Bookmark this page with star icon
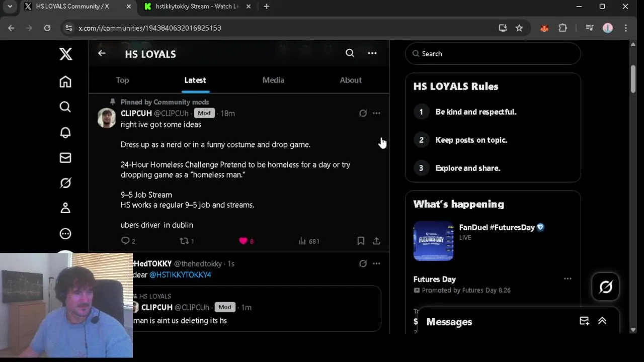644x362 pixels. coord(519,28)
